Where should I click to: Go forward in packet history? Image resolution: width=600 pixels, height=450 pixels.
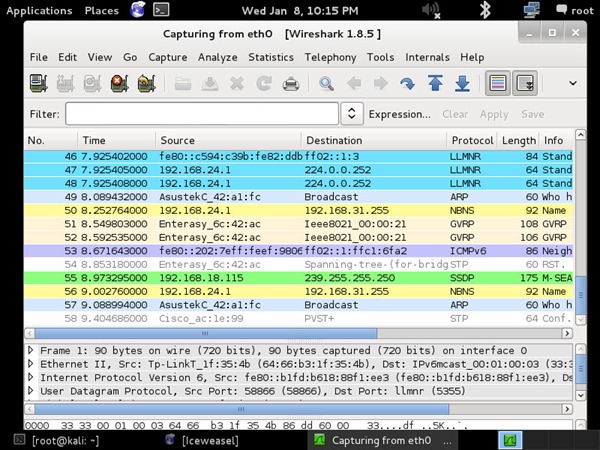point(381,83)
